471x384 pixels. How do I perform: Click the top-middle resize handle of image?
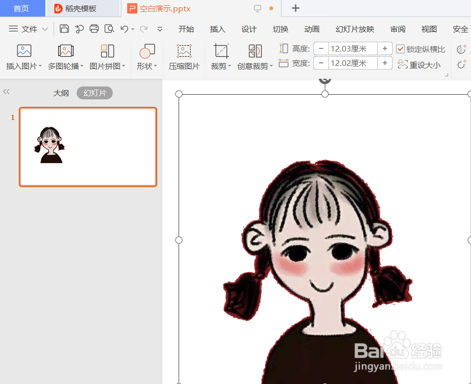coord(325,94)
